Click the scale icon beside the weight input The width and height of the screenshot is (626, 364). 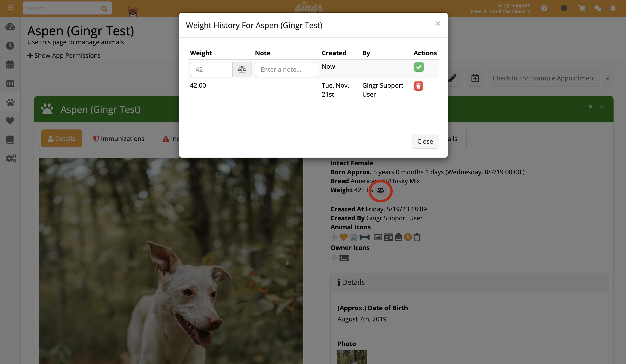(x=242, y=69)
